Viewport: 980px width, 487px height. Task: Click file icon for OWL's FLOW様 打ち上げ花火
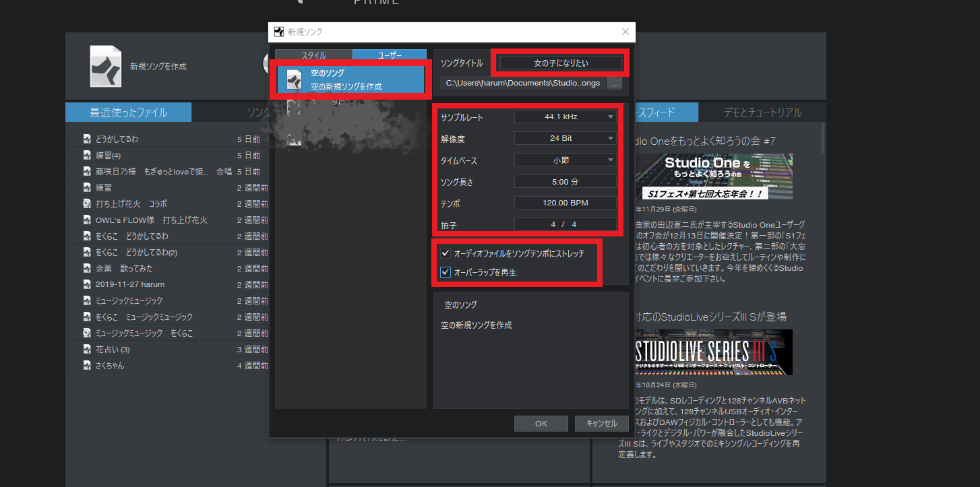[86, 220]
